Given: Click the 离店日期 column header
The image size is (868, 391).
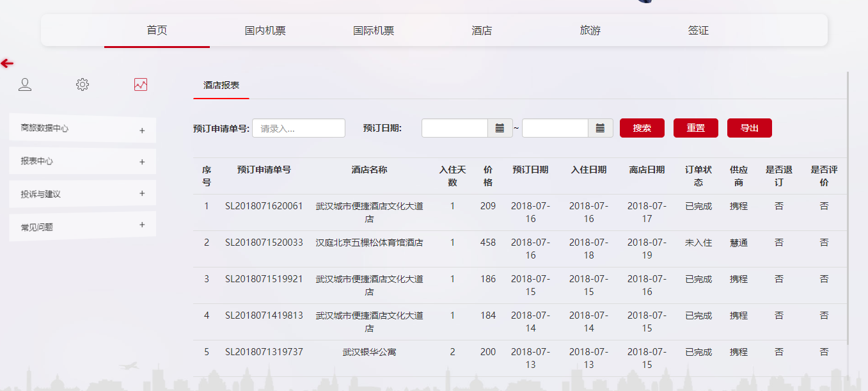Looking at the screenshot, I should (x=647, y=170).
